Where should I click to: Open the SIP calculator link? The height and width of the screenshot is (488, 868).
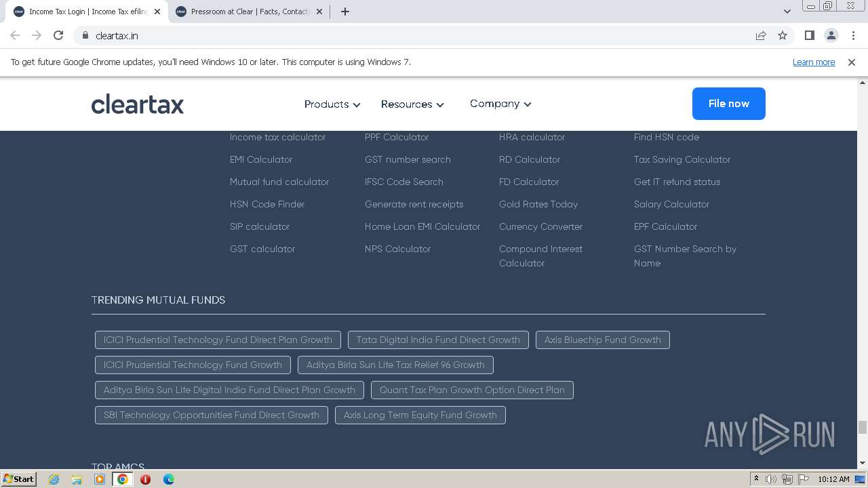[260, 226]
